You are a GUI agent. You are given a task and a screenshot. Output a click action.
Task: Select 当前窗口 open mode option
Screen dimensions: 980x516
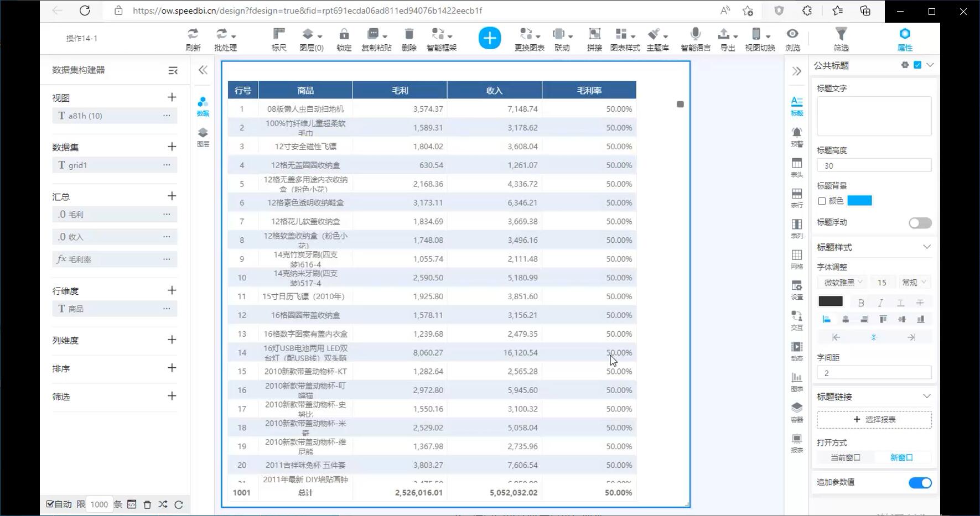845,458
